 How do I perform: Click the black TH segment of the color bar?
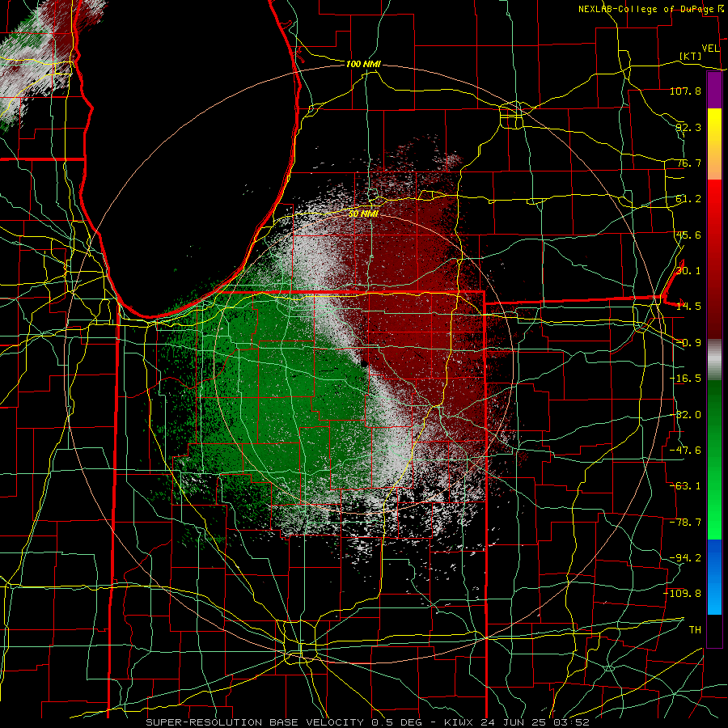point(714,630)
